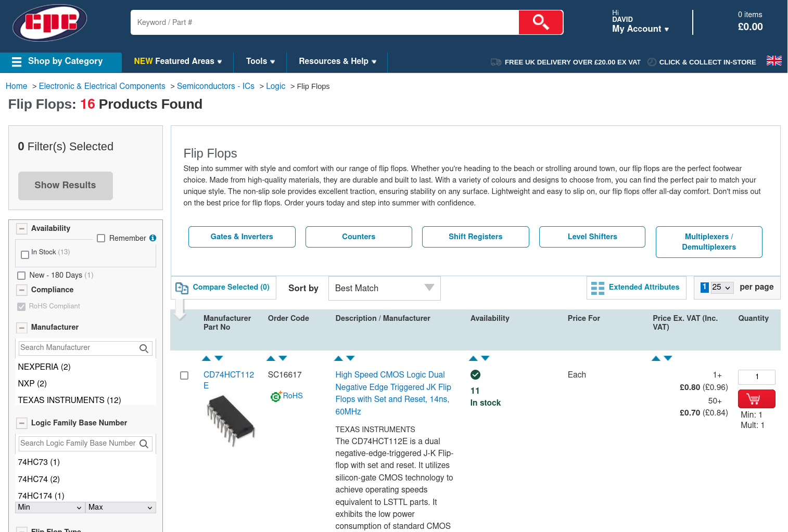Click the manufacturer search magnifier icon

click(144, 348)
